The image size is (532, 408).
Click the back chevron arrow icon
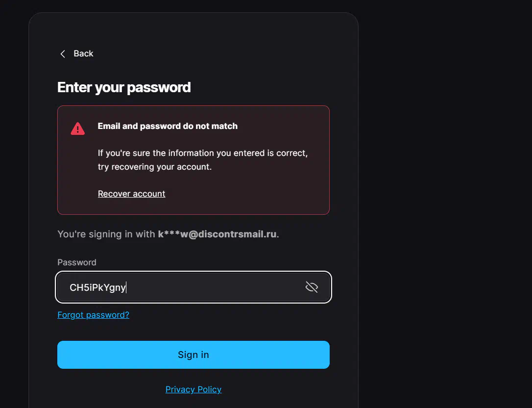pos(62,53)
